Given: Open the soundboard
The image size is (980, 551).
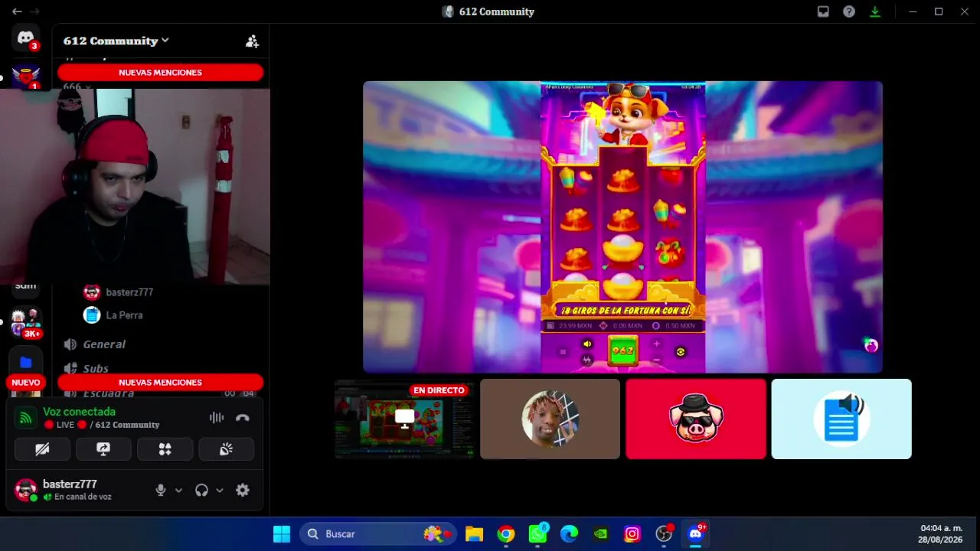Looking at the screenshot, I should tap(226, 449).
